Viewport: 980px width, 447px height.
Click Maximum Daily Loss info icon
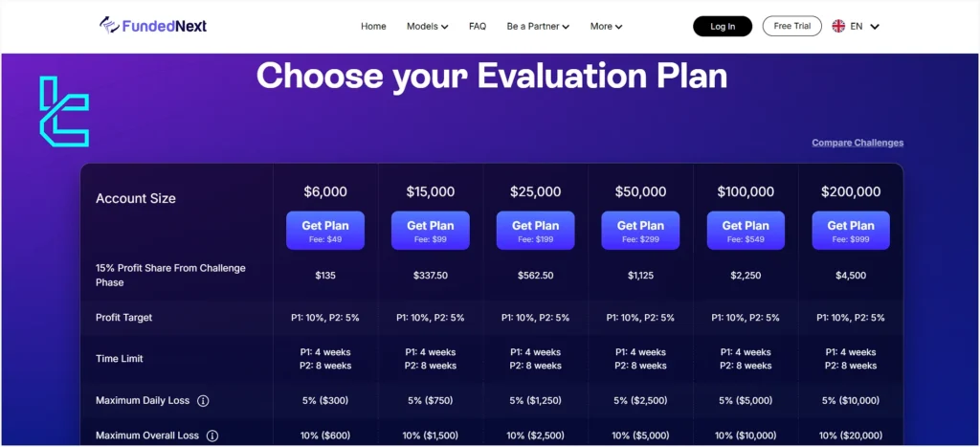tap(203, 401)
